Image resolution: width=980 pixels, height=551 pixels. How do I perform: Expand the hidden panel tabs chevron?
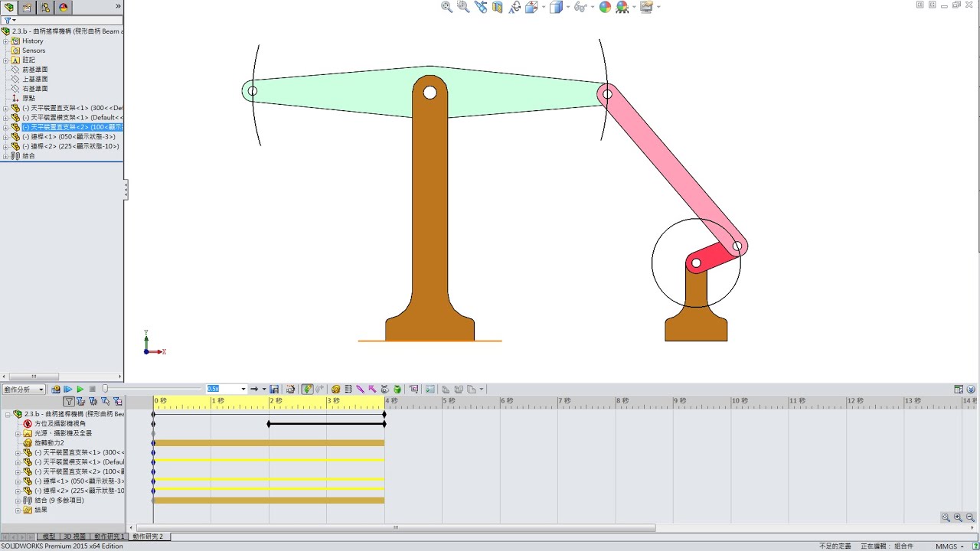tap(118, 6)
